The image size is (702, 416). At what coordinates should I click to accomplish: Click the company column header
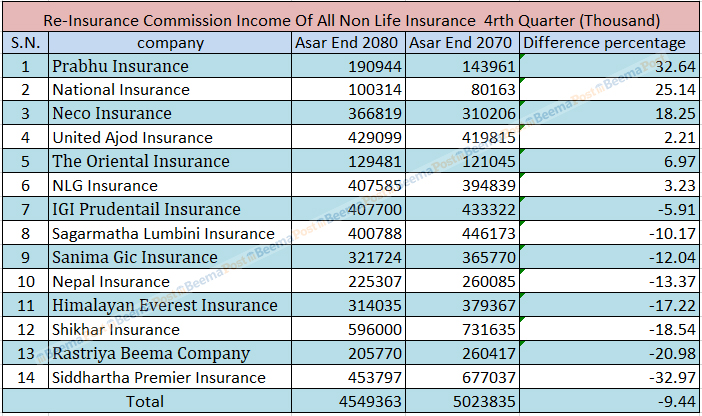(170, 43)
